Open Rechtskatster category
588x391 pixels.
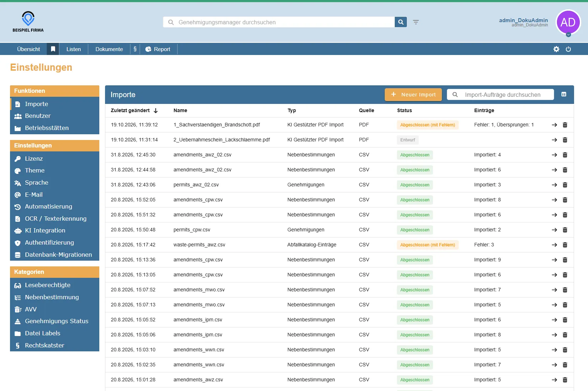(55, 346)
